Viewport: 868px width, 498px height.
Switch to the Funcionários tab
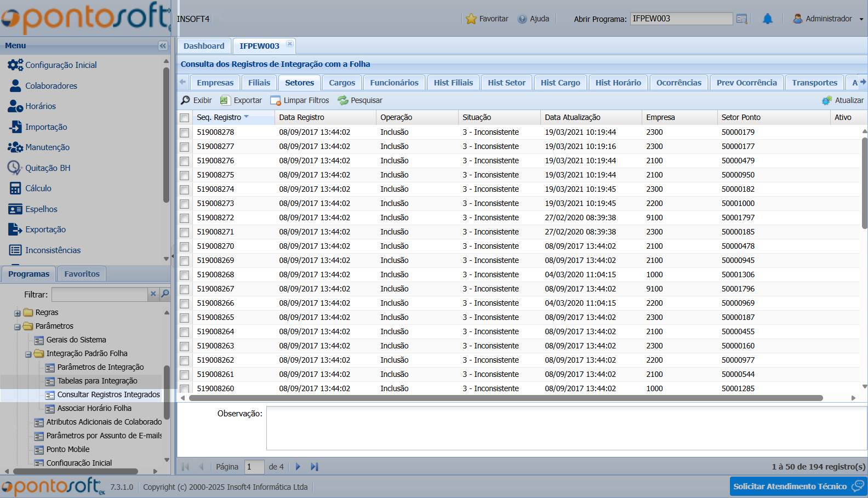(x=394, y=83)
